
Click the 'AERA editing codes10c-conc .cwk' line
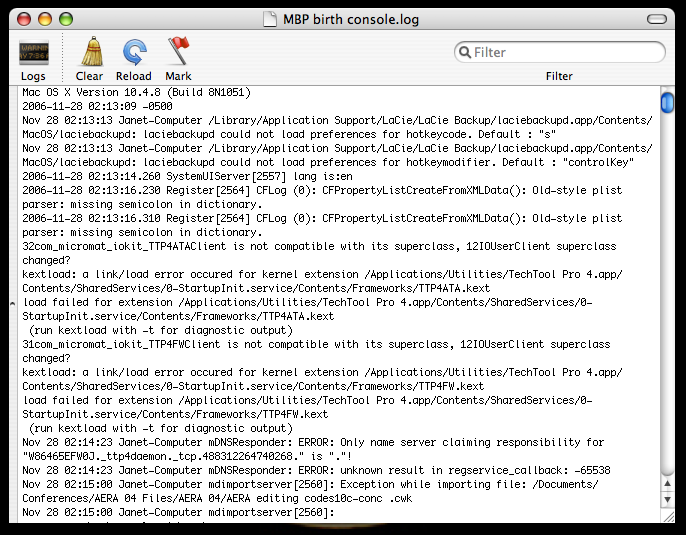click(x=217, y=498)
